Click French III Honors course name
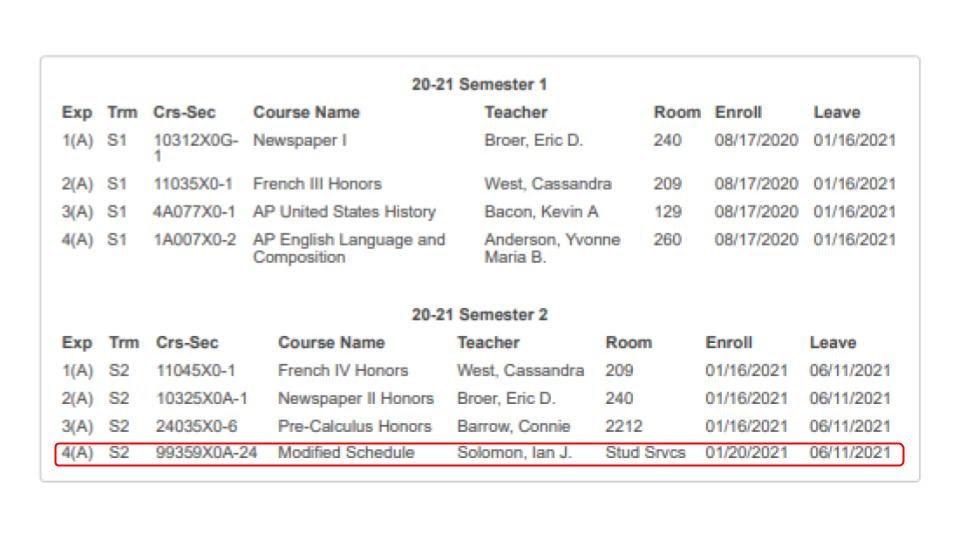 [317, 184]
